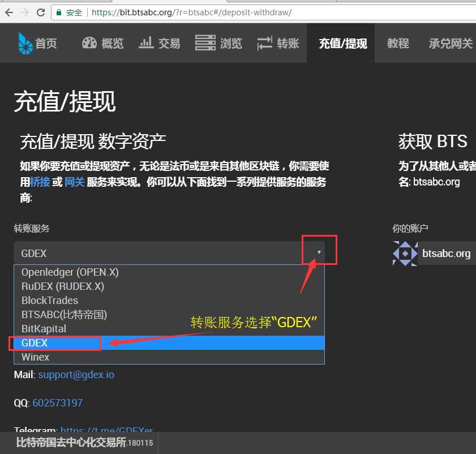The width and height of the screenshot is (476, 454).
Task: Click the browser back arrow
Action: 10,12
